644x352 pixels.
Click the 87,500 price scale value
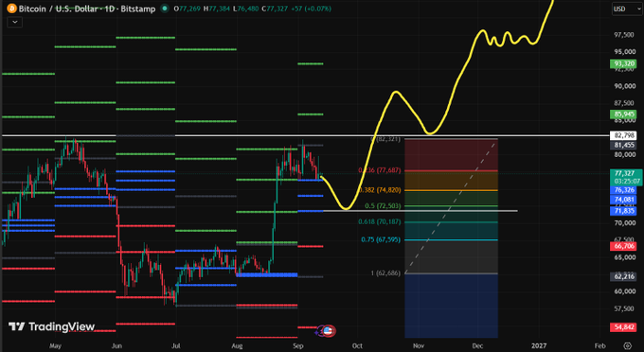pyautogui.click(x=623, y=103)
